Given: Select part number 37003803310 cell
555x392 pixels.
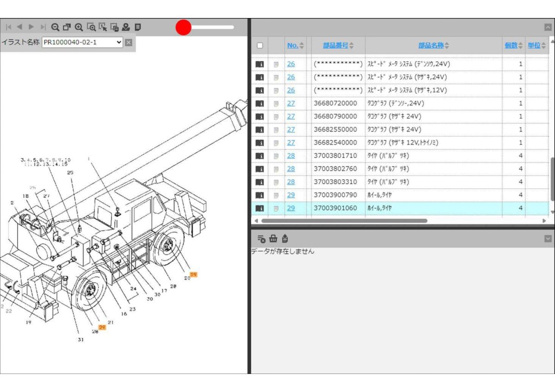Looking at the screenshot, I should point(335,182).
